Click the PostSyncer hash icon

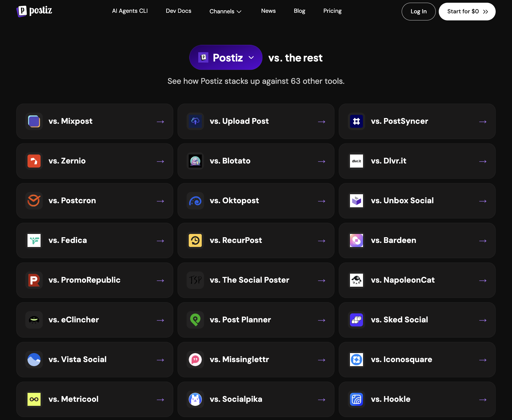pos(356,121)
